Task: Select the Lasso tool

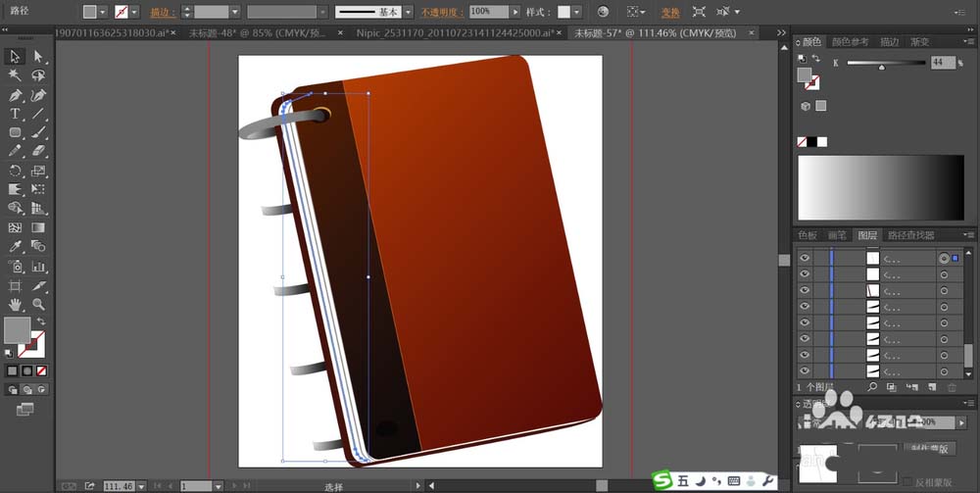Action: coord(39,75)
